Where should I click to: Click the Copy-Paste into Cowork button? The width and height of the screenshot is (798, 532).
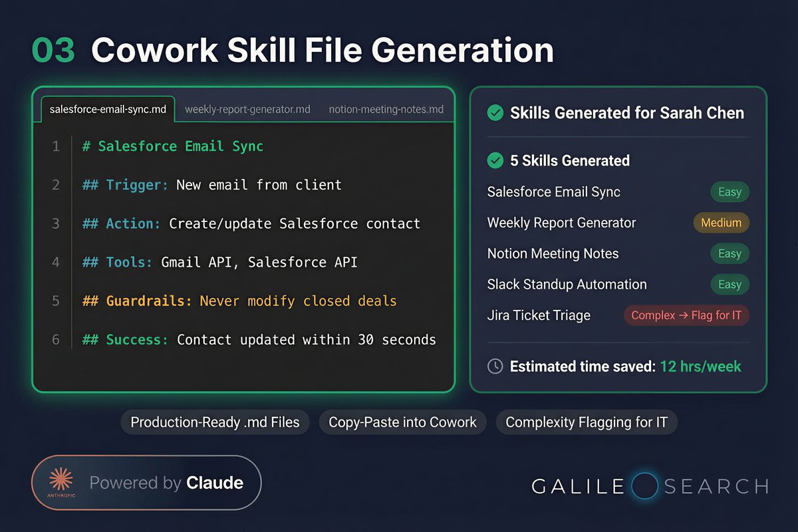click(x=402, y=422)
